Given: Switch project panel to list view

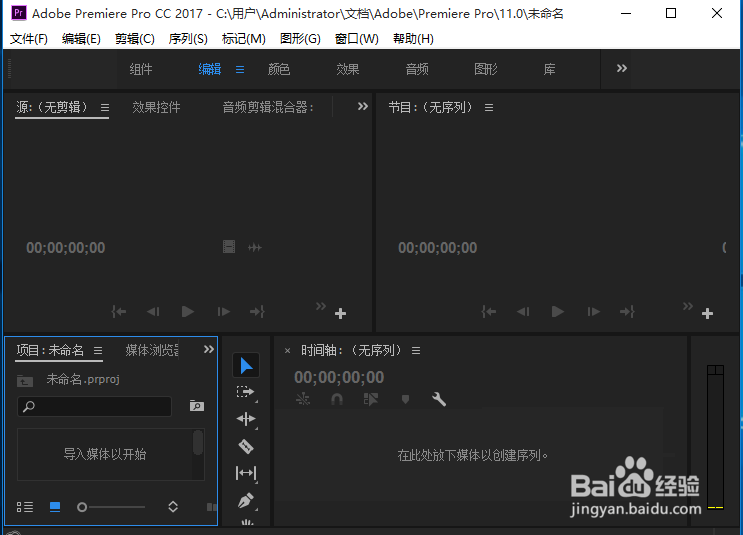Looking at the screenshot, I should [25, 507].
